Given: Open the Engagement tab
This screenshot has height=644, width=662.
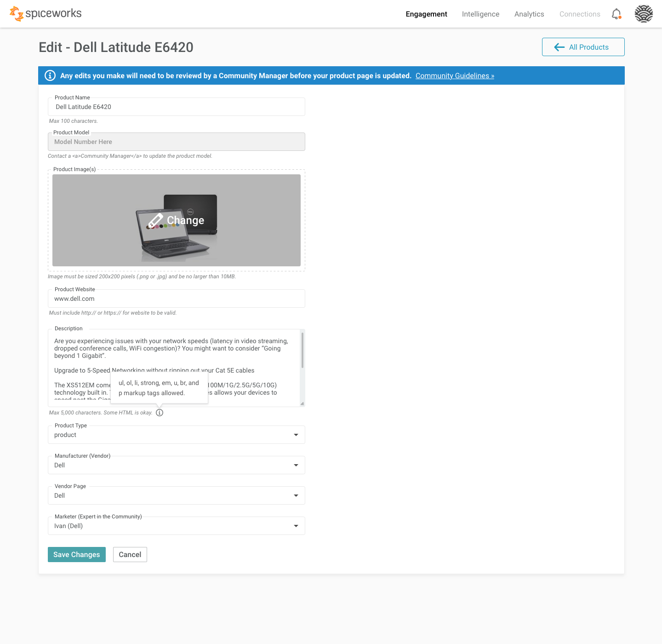Looking at the screenshot, I should click(x=426, y=14).
